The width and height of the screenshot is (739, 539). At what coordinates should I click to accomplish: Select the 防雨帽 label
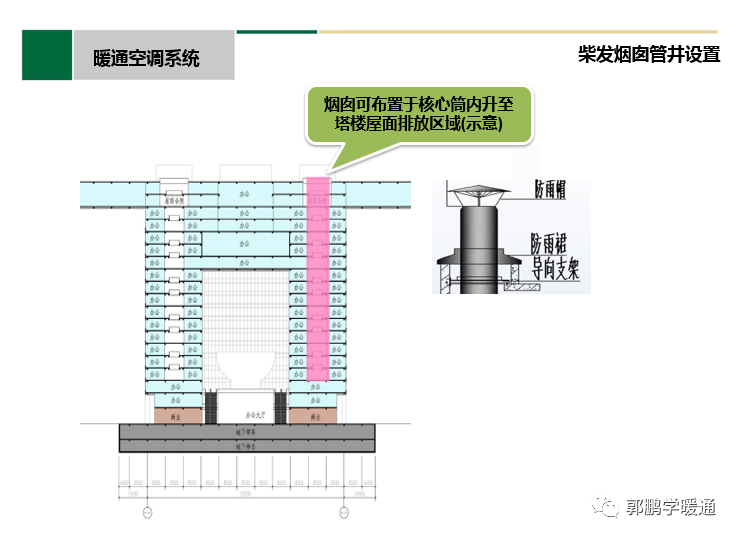click(x=550, y=189)
